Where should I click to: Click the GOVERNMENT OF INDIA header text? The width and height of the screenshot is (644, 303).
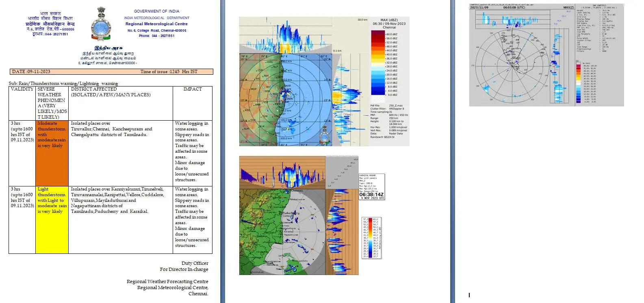coord(156,11)
